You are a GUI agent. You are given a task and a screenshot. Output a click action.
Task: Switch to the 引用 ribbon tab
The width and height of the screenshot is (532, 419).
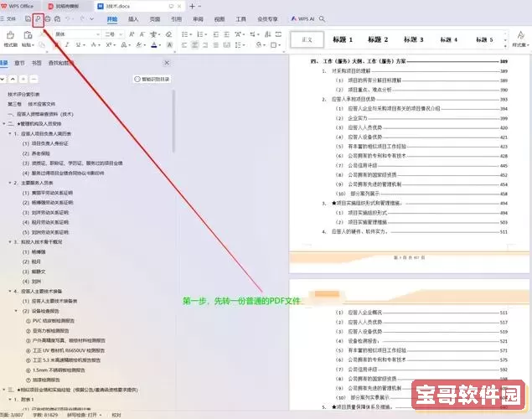[x=177, y=19]
